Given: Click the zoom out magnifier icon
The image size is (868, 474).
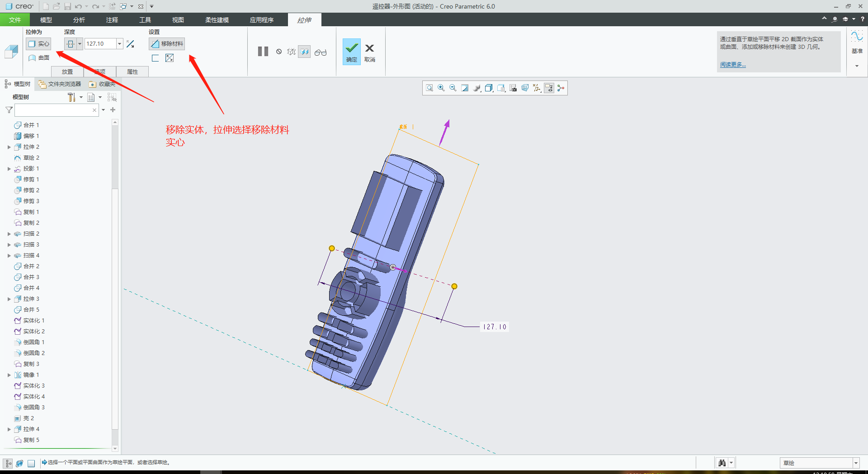Looking at the screenshot, I should (453, 88).
